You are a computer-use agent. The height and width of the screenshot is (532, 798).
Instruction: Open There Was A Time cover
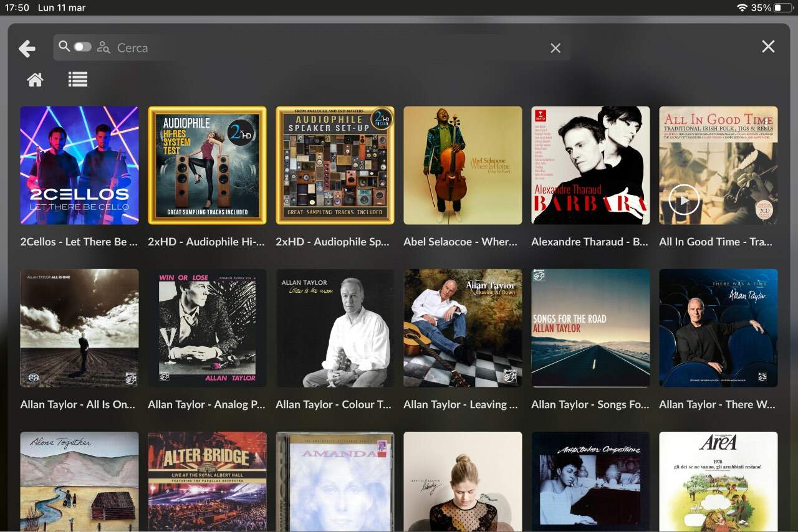[718, 328]
